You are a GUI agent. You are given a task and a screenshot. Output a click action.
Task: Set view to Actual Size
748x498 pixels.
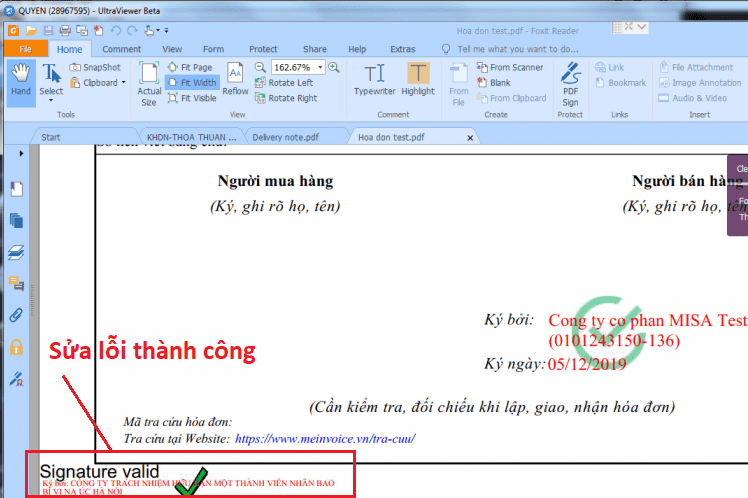149,84
